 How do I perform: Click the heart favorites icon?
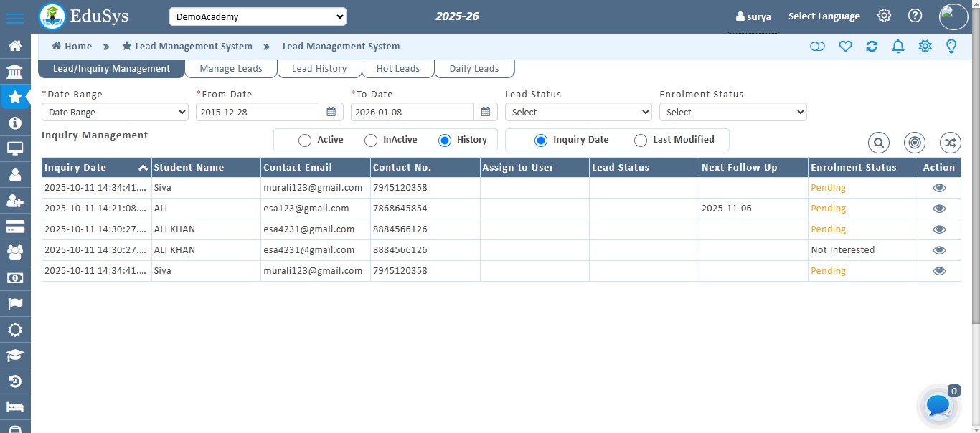(845, 47)
